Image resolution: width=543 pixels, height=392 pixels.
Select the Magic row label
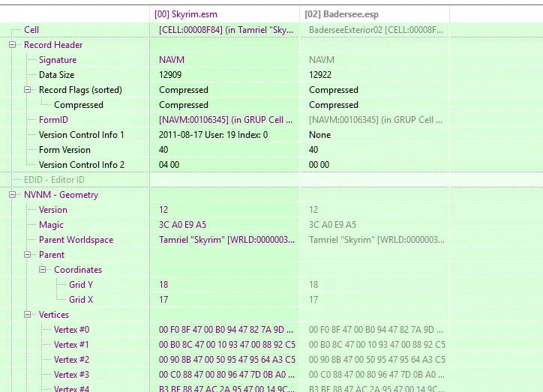tap(51, 225)
